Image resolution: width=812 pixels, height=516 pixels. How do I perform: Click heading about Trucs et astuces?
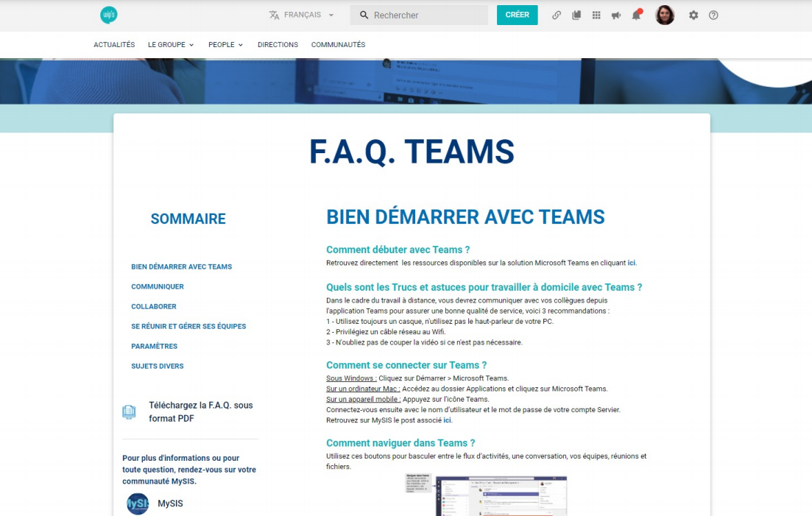tap(484, 287)
